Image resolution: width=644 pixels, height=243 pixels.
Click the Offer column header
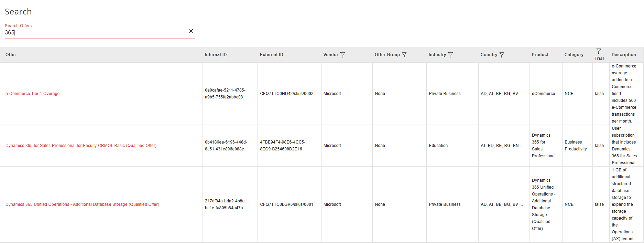11,55
